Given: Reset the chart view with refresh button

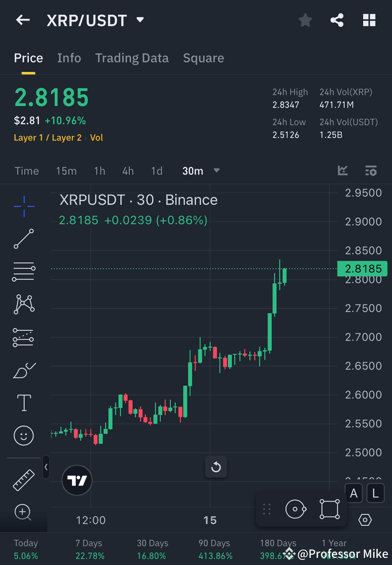Looking at the screenshot, I should pyautogui.click(x=216, y=467).
